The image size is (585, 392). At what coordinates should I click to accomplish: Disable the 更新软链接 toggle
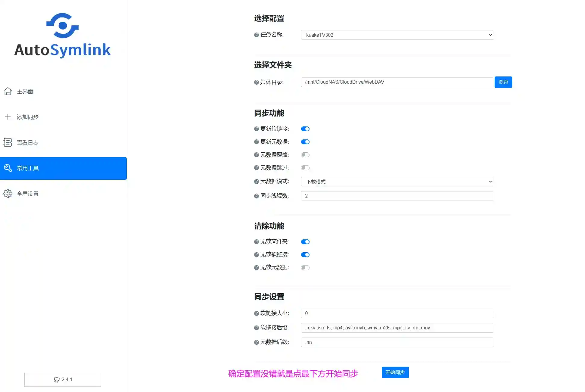click(305, 129)
